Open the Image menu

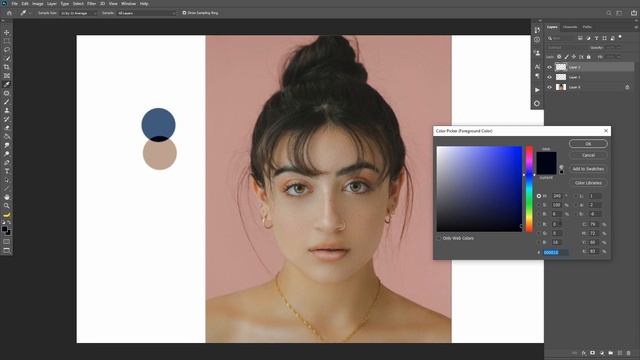click(38, 4)
